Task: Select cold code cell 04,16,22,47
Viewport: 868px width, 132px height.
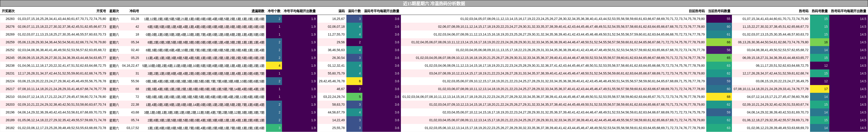Action: (x=130, y=66)
